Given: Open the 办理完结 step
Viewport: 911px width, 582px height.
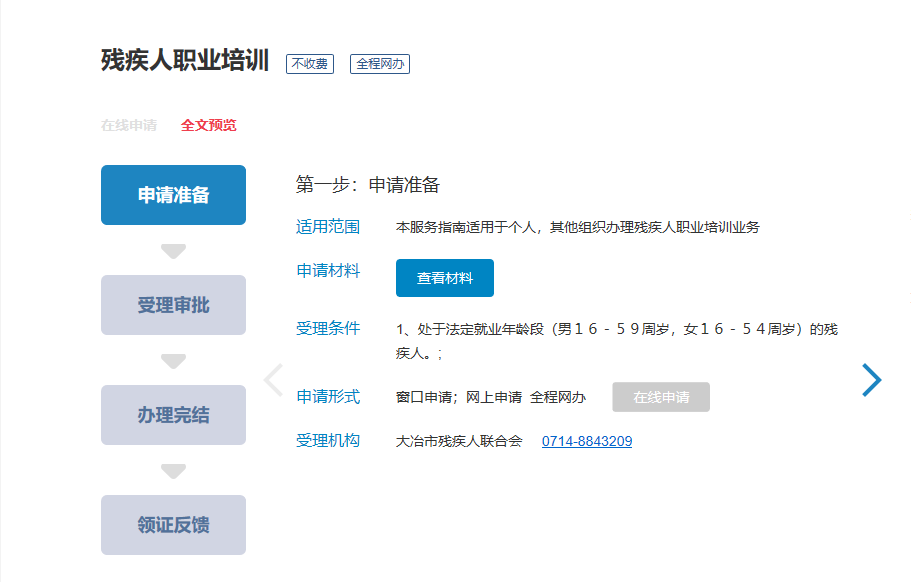Looking at the screenshot, I should click(173, 415).
